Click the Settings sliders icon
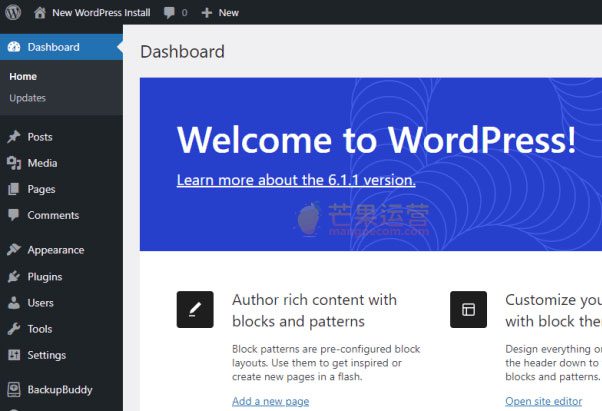 tap(14, 355)
